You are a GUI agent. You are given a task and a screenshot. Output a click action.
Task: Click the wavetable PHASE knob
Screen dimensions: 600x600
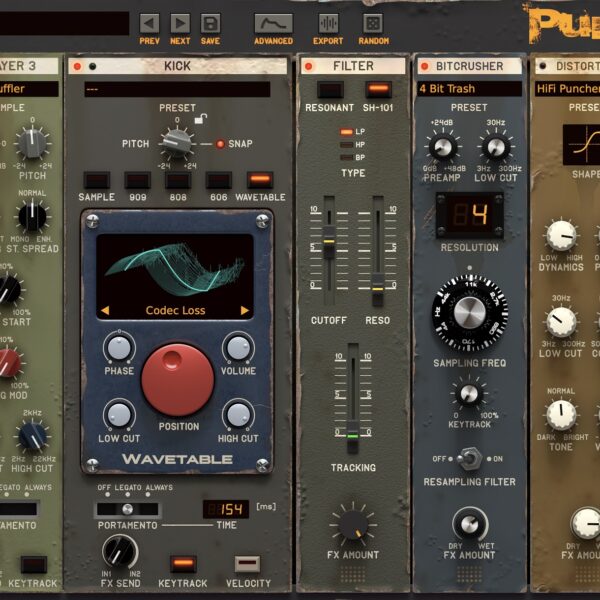click(x=119, y=348)
